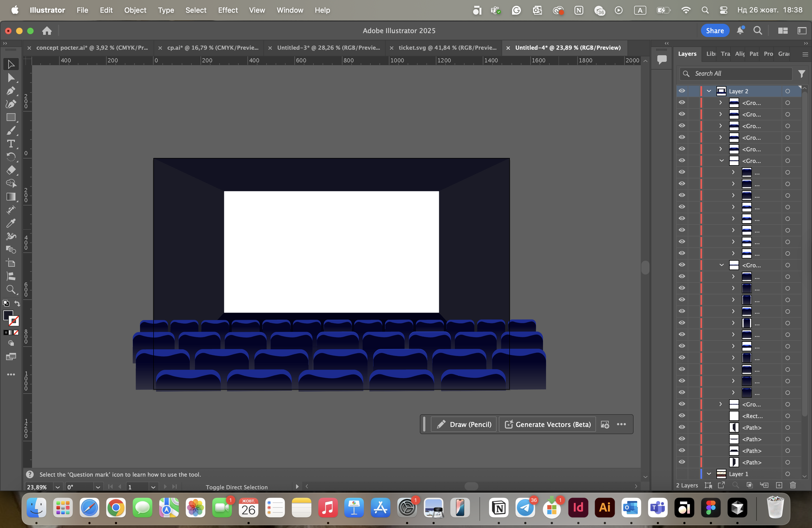This screenshot has height=528, width=812.
Task: Hide Layer 2 visibility eye
Action: coord(682,91)
